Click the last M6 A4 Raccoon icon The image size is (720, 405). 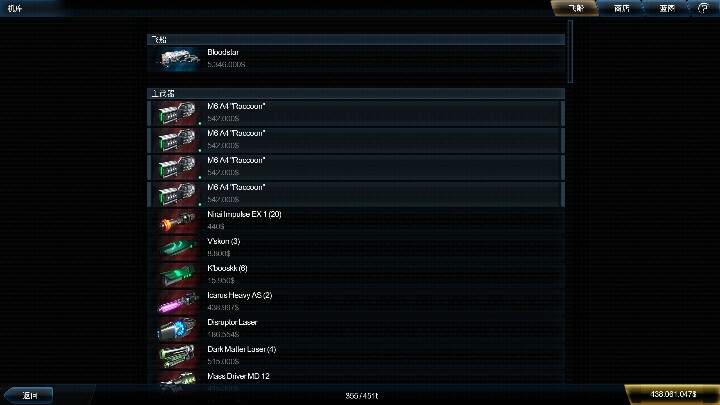(x=178, y=194)
